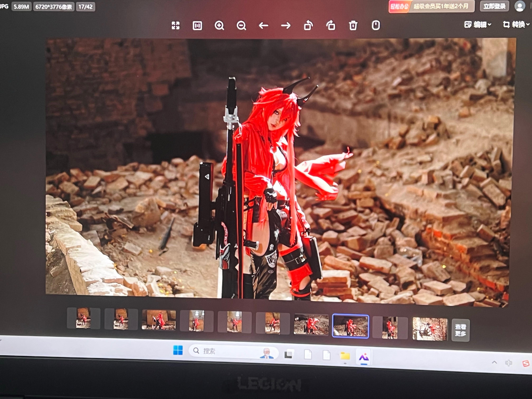Rotate the image counterclockwise
The height and width of the screenshot is (399, 532).
pyautogui.click(x=308, y=25)
